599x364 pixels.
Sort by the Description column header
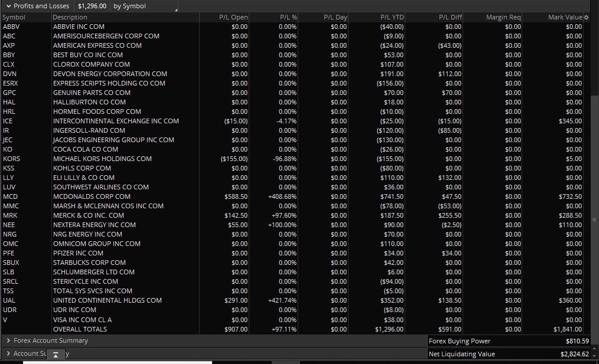point(70,17)
